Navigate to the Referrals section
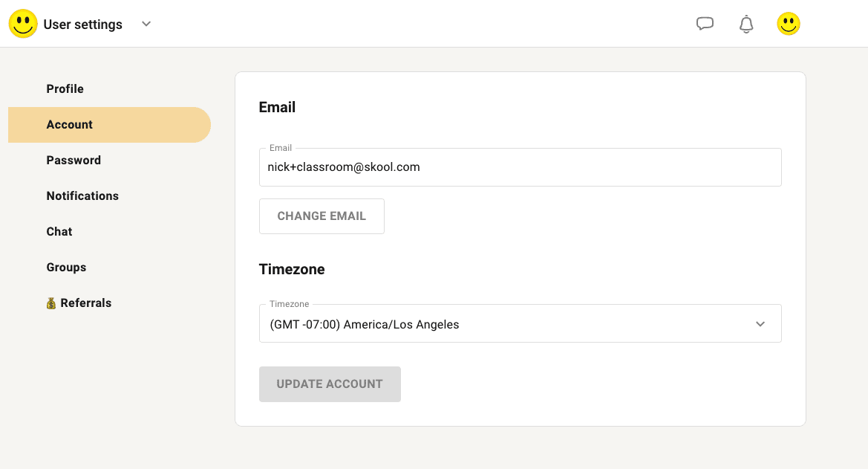This screenshot has height=469, width=868. coord(86,303)
